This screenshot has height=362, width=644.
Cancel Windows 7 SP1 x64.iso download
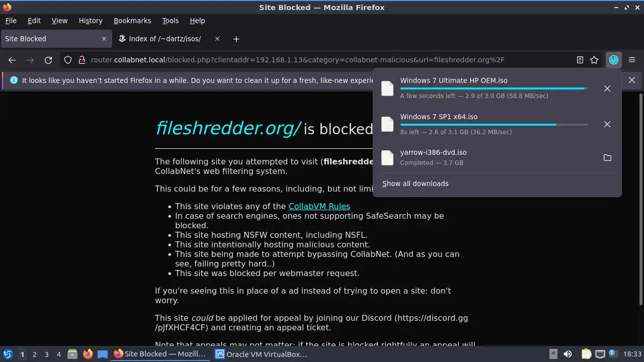[607, 124]
